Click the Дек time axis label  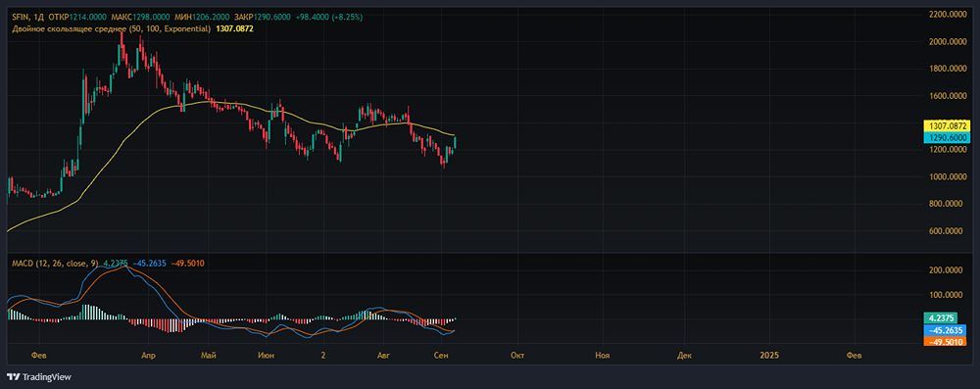(x=684, y=355)
